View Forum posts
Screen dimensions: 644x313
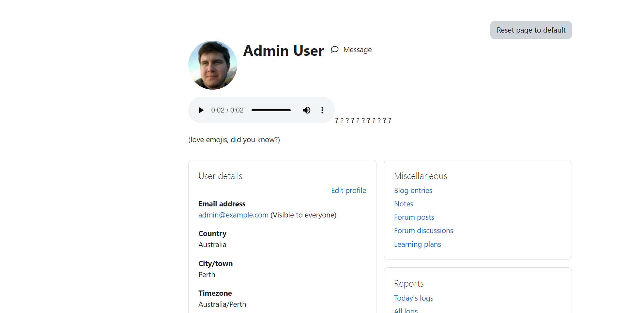point(414,217)
